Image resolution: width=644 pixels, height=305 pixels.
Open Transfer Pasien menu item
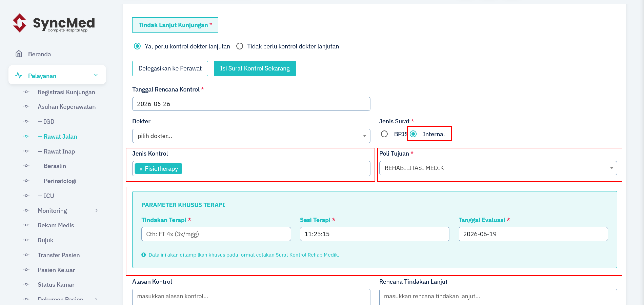point(59,255)
